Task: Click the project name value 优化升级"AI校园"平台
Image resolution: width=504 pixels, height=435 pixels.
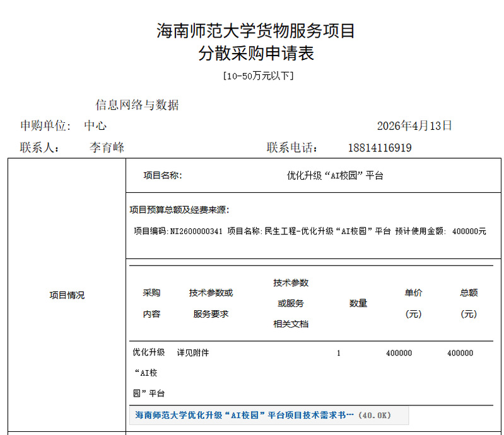Action: tap(335, 176)
